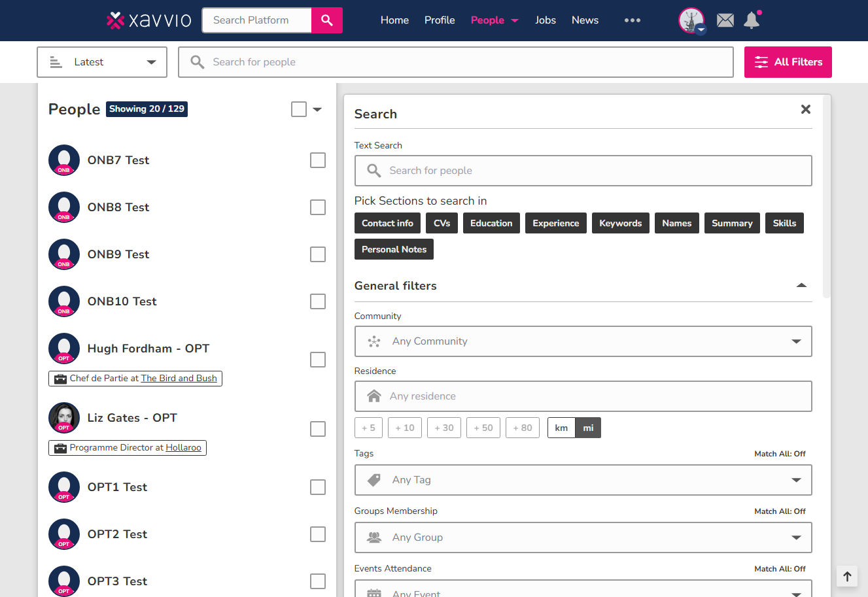Switch distance unit to km
Viewport: 868px width, 597px height.
point(561,428)
